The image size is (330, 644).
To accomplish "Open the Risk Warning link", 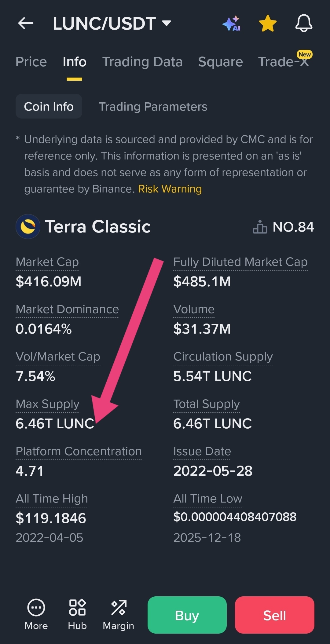I will (170, 189).
